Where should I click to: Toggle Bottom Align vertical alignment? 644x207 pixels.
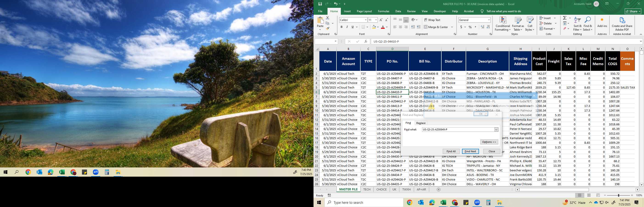pyautogui.click(x=406, y=20)
